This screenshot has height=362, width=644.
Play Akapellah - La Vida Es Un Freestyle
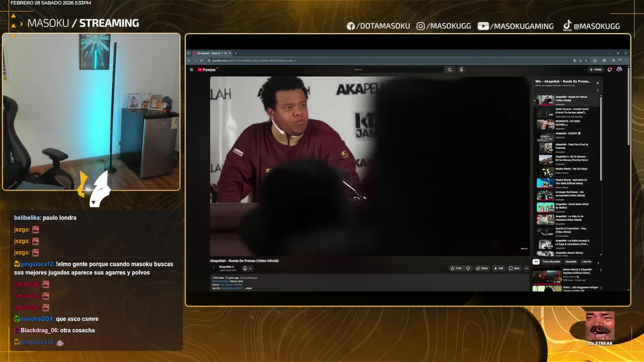click(x=566, y=220)
